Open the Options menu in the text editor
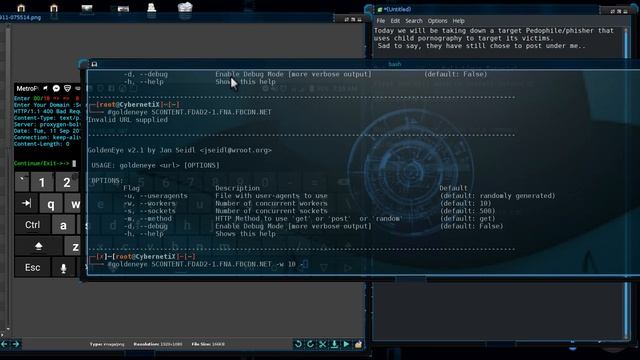The image size is (640, 360). point(437,21)
